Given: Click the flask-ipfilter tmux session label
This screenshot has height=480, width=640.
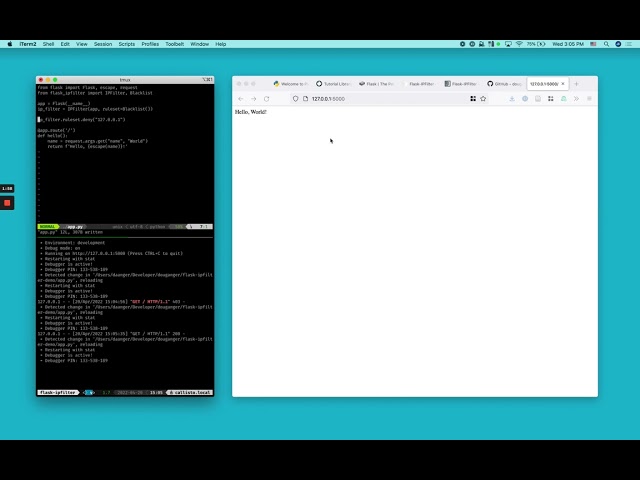Looking at the screenshot, I should [x=58, y=392].
